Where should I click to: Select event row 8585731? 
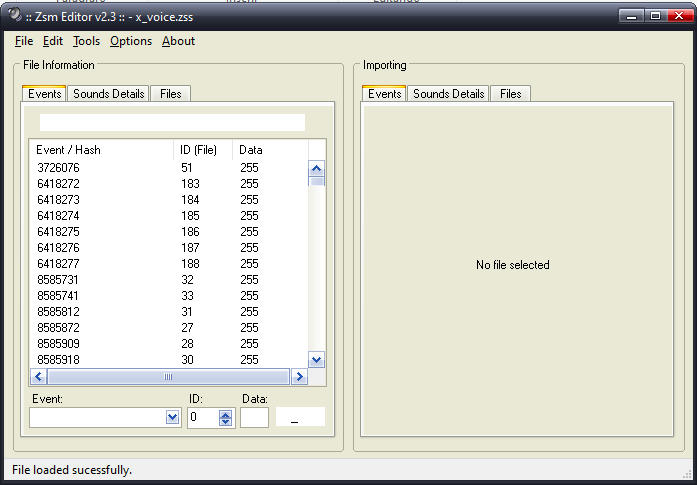(x=169, y=280)
